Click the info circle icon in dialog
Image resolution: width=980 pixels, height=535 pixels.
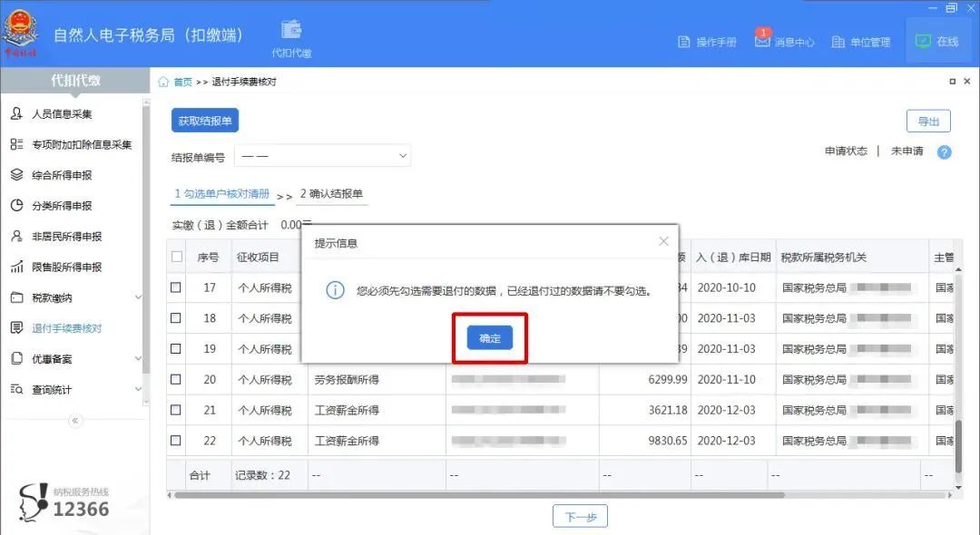click(x=335, y=290)
